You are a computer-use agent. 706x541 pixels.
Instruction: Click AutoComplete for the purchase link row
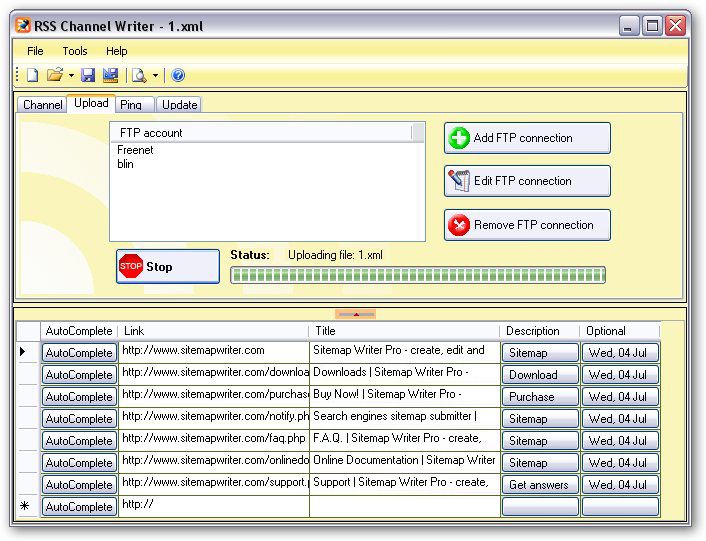[79, 397]
